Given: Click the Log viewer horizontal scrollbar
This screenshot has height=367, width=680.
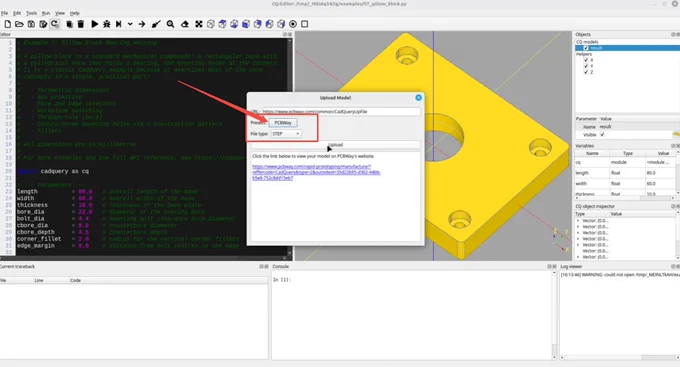Looking at the screenshot, I should (619, 357).
